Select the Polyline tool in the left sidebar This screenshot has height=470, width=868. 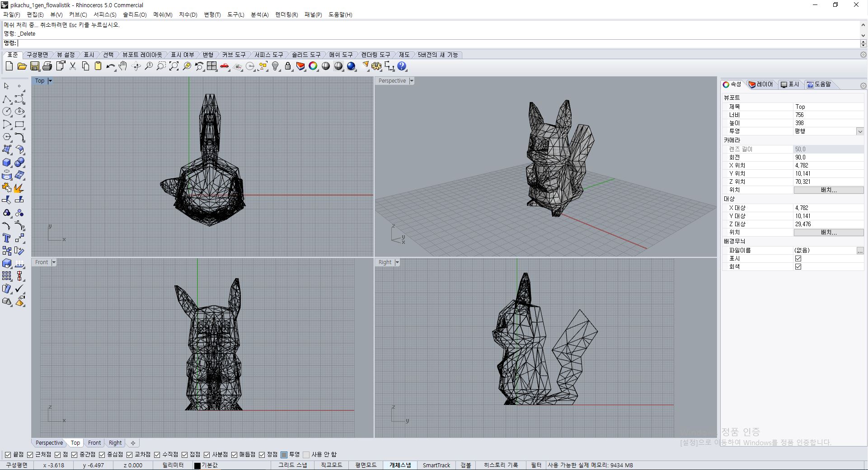[x=7, y=99]
